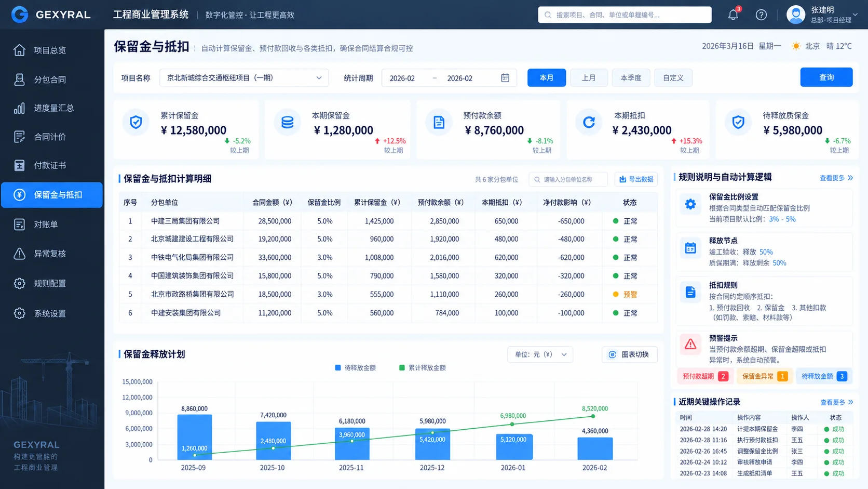Click the 预付款超期 warning tag
Screen dimensions: 868x489
(705, 376)
